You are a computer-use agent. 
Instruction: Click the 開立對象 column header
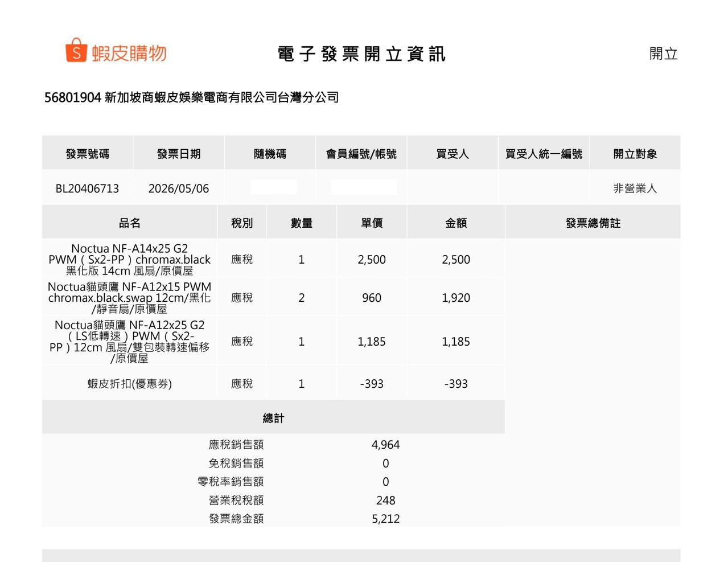(635, 154)
